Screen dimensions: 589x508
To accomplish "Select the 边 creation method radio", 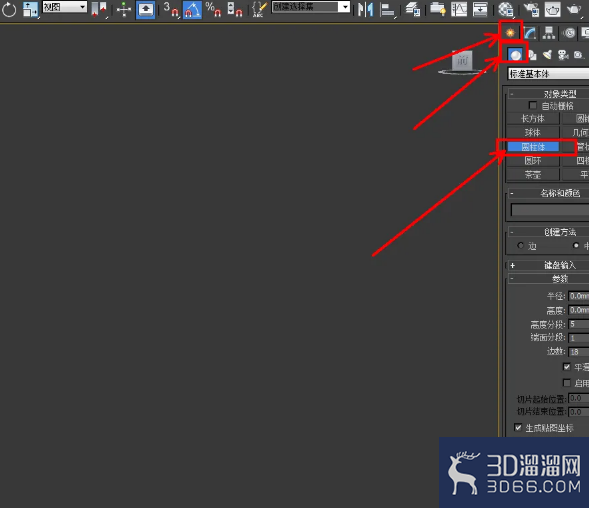I will tap(520, 246).
